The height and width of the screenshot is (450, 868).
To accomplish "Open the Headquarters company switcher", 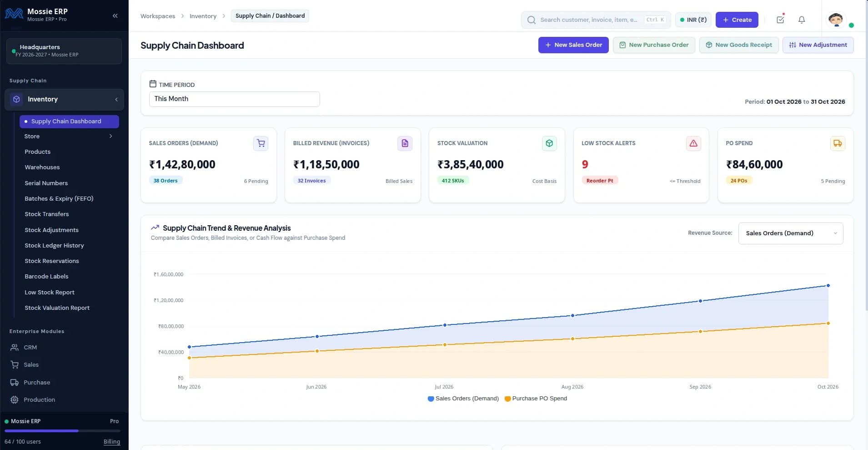I will pyautogui.click(x=64, y=51).
